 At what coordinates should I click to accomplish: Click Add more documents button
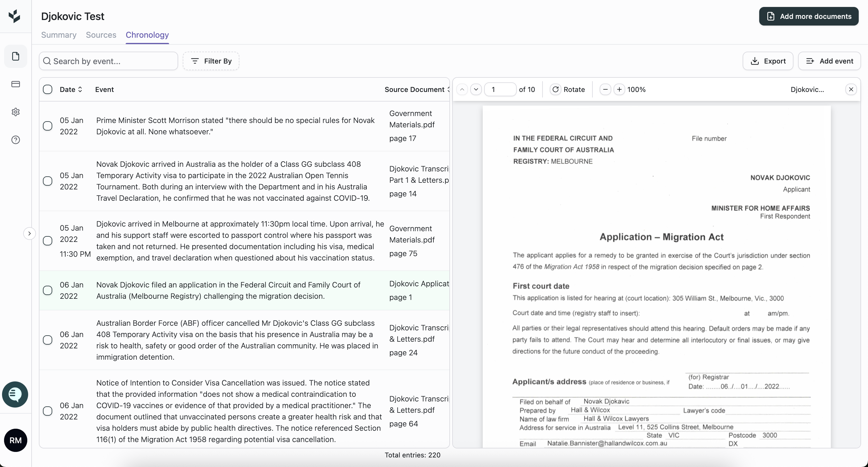click(x=808, y=16)
